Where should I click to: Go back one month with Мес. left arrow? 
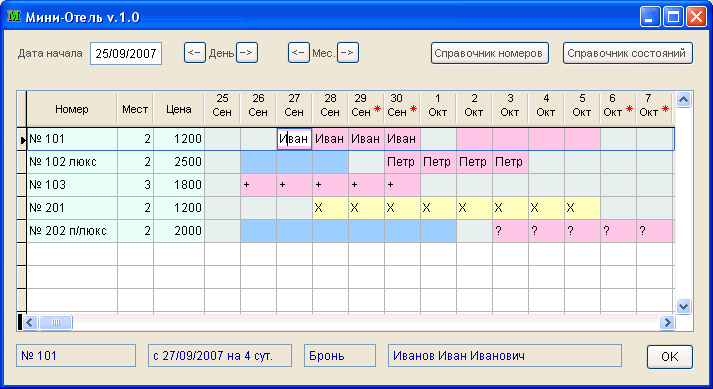pos(299,53)
